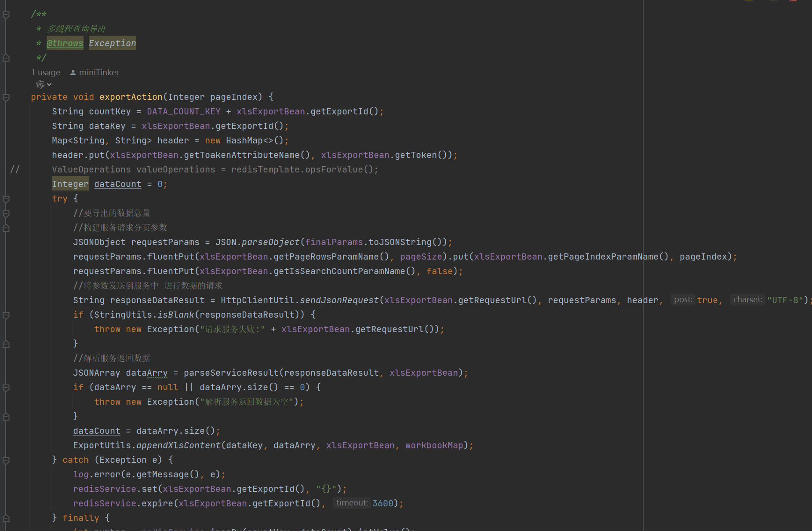Click the @throws tag in the Javadoc
Viewport: 812px width, 531px height.
point(65,43)
